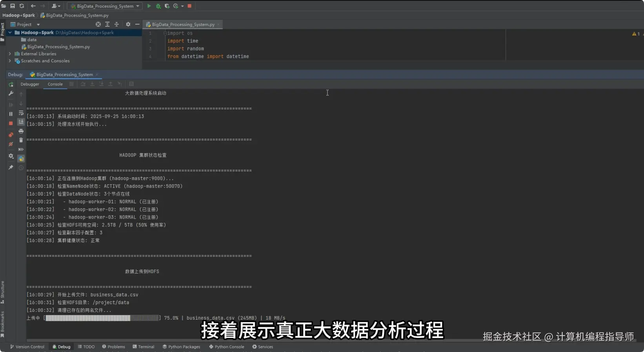Image resolution: width=644 pixels, height=352 pixels.
Task: Click the Expand All icon in Project panel
Action: coord(107,24)
